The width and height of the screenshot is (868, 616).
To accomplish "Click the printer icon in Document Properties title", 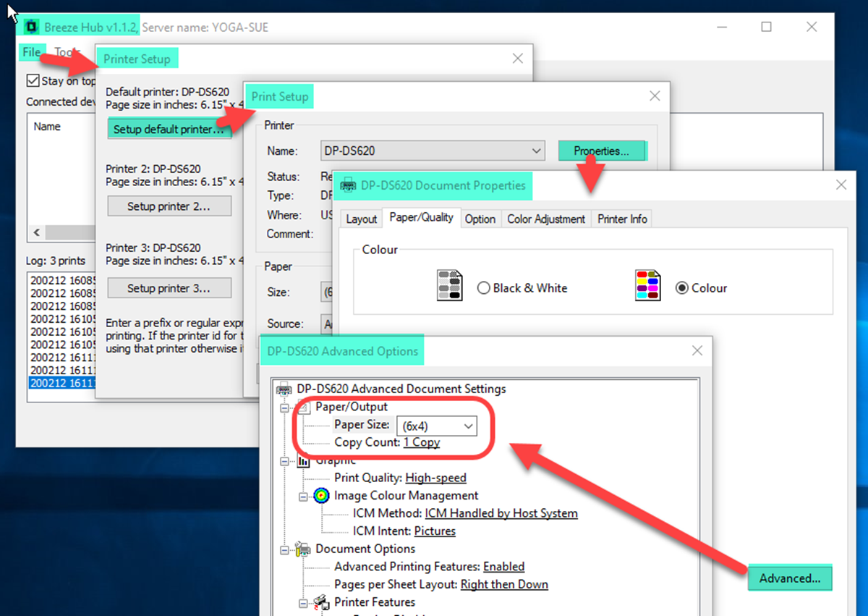I will (x=348, y=185).
